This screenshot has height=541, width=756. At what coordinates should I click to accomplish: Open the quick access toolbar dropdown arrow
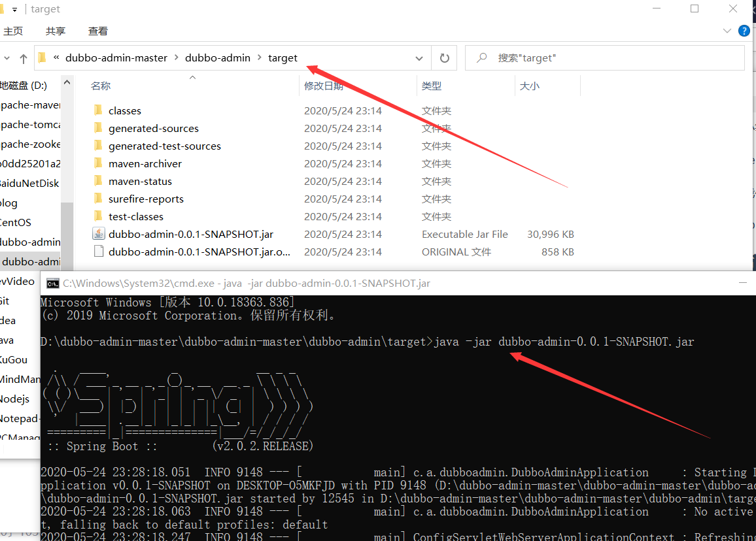click(x=14, y=10)
